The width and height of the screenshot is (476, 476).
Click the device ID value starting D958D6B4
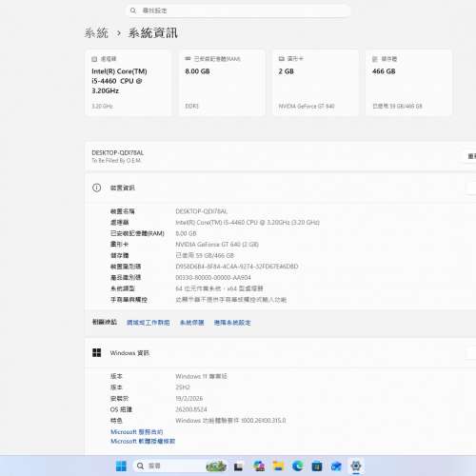237,267
